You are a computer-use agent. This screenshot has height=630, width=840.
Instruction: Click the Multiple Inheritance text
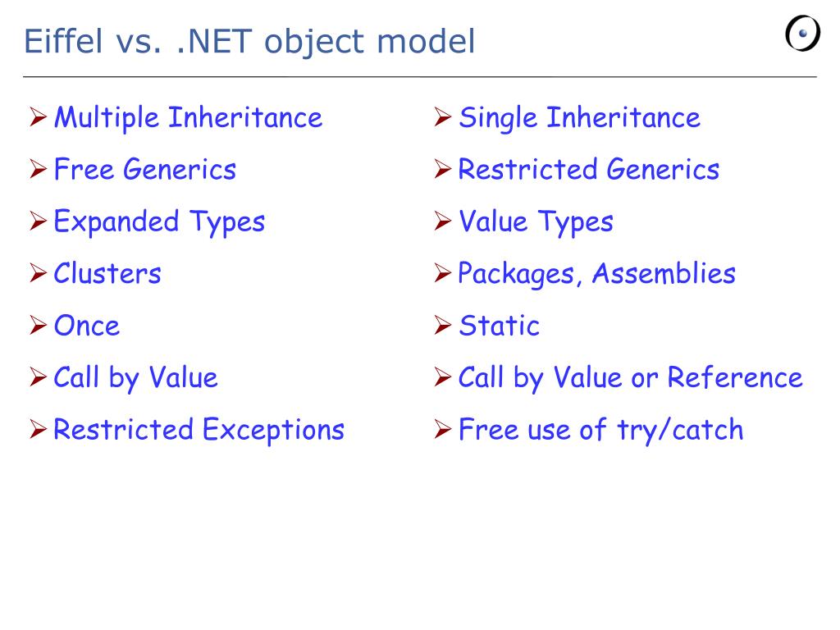coord(189,118)
